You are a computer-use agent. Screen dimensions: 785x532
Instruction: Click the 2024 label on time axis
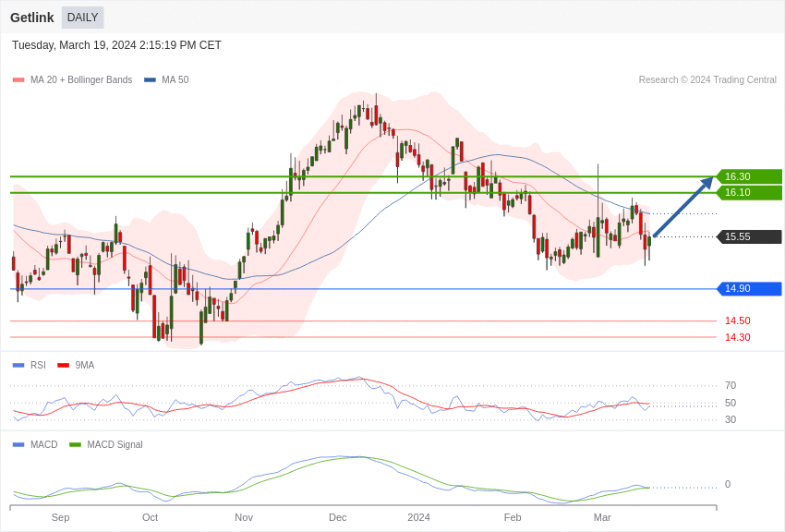(x=418, y=517)
